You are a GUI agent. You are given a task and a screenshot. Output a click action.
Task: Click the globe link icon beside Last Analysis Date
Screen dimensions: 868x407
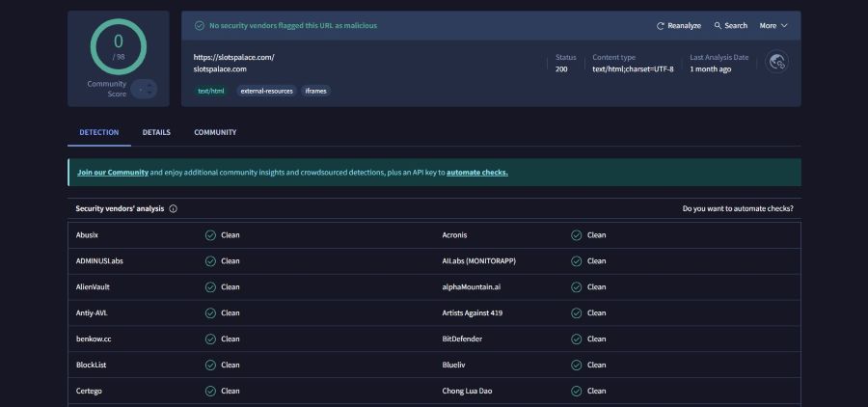[776, 62]
